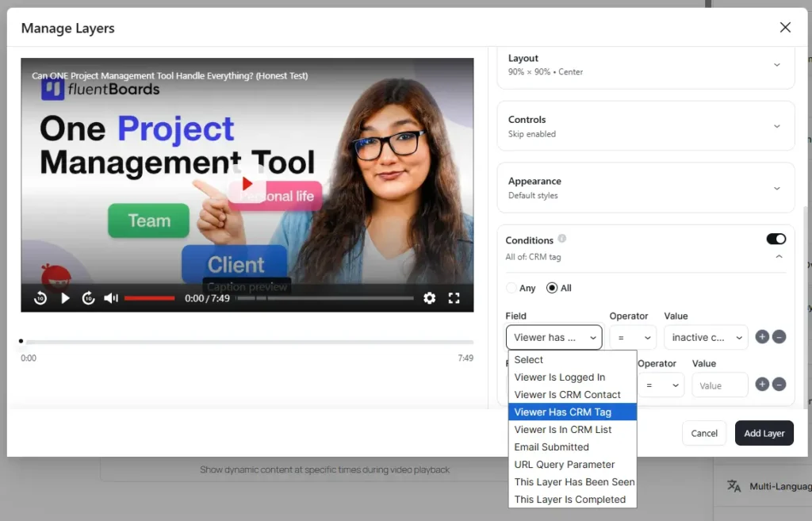Image resolution: width=812 pixels, height=521 pixels.
Task: Select the Any radio option
Action: (x=511, y=288)
